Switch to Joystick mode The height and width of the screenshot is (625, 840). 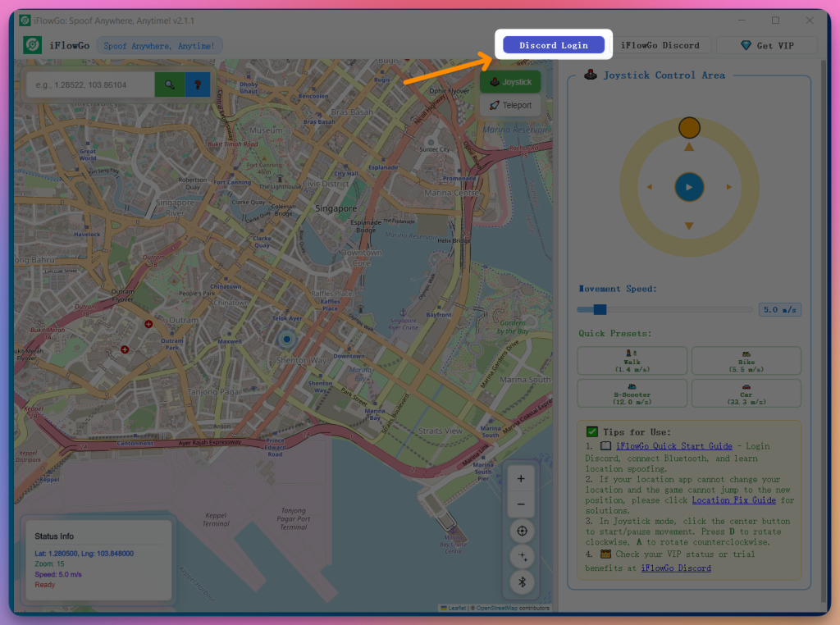(510, 82)
